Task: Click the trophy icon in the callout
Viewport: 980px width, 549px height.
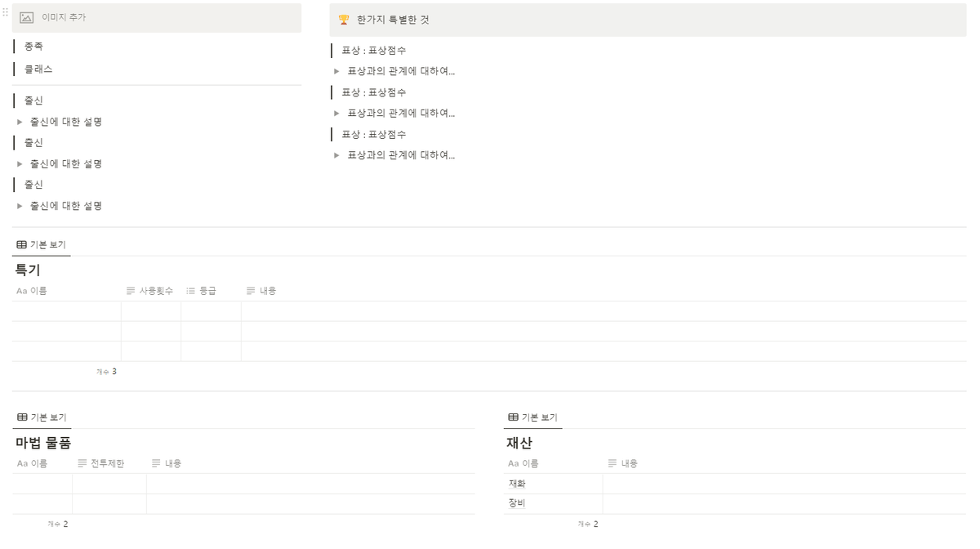Action: click(344, 20)
